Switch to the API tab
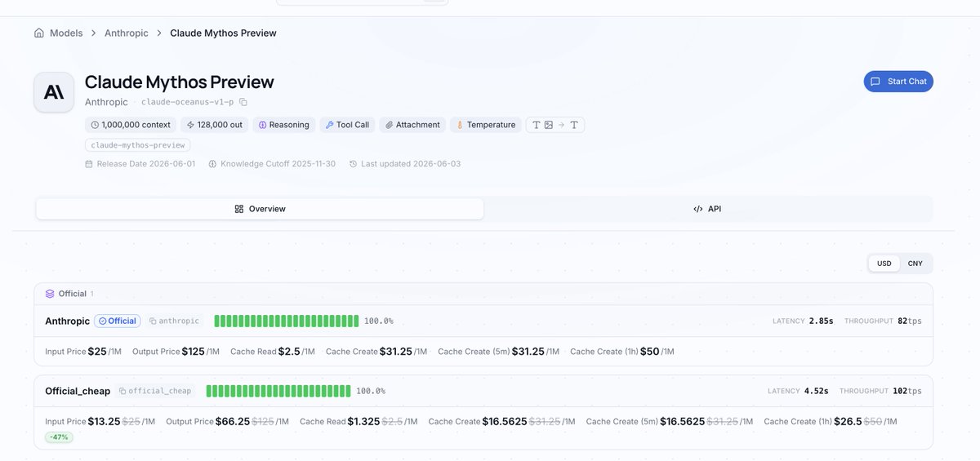The image size is (980, 461). coord(707,209)
